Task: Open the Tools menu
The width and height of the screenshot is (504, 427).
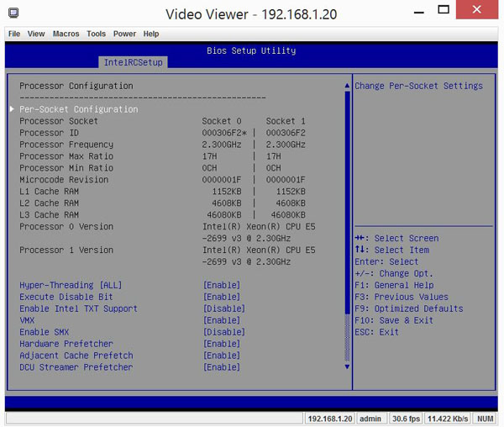Action: click(96, 34)
